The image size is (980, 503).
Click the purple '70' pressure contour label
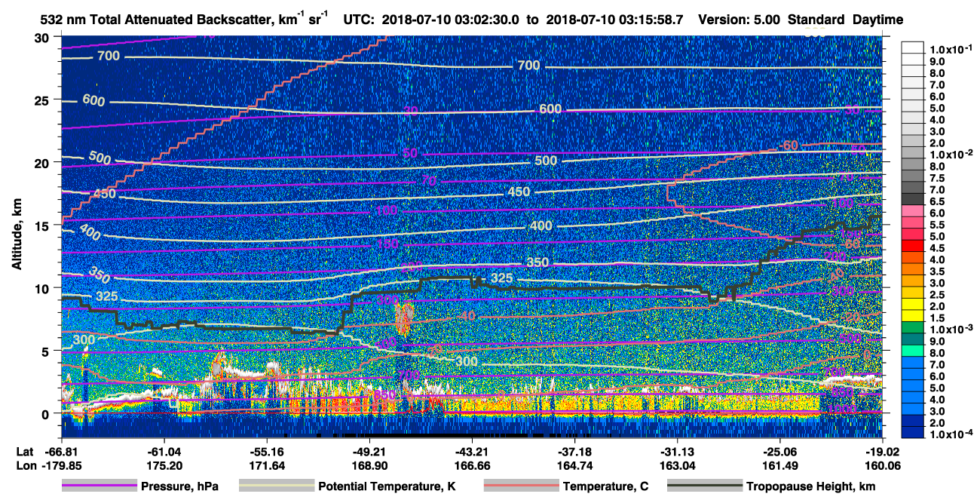click(429, 181)
